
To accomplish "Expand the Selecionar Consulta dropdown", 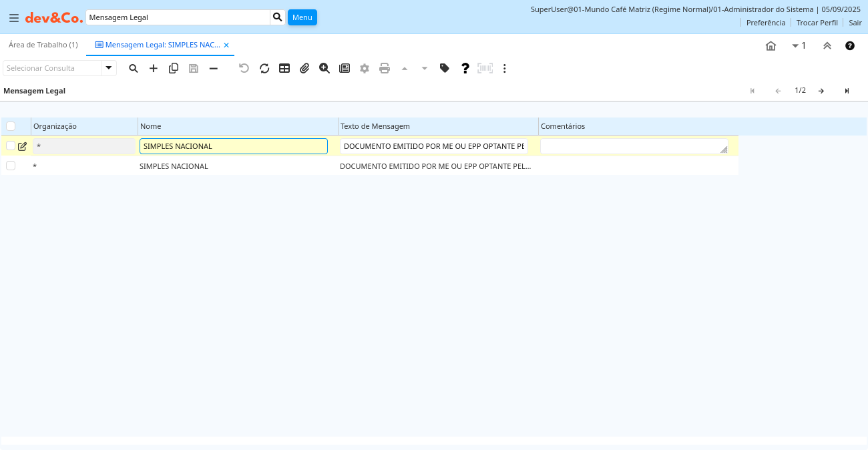I will coord(109,68).
